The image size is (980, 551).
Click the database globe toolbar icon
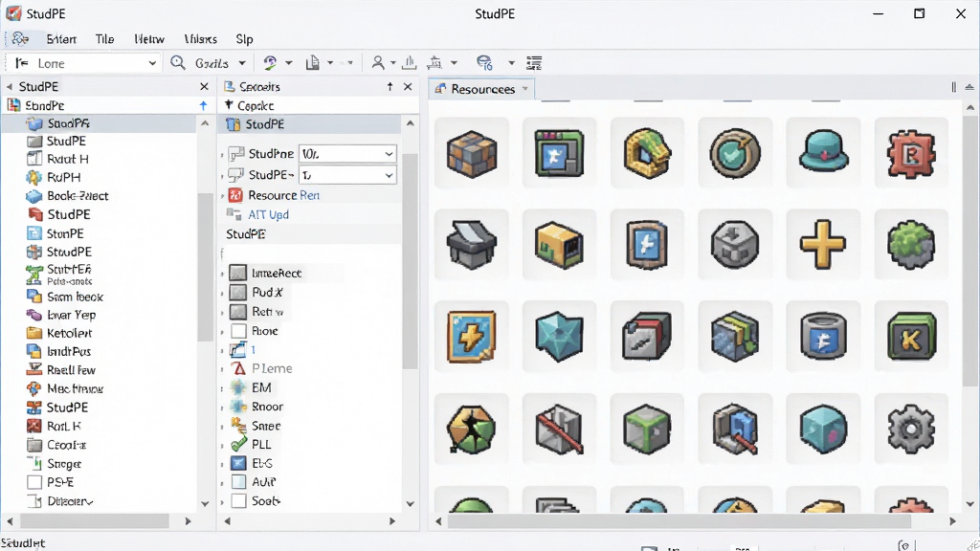click(484, 62)
